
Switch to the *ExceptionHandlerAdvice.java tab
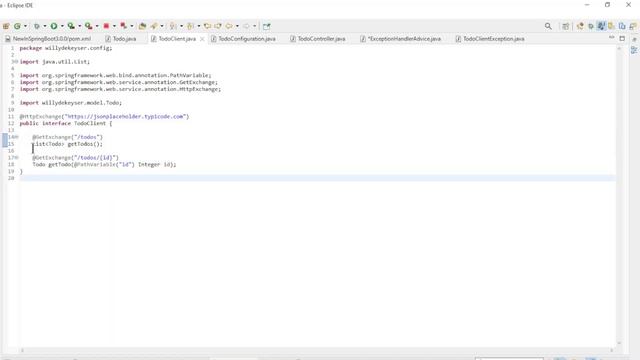(x=401, y=39)
